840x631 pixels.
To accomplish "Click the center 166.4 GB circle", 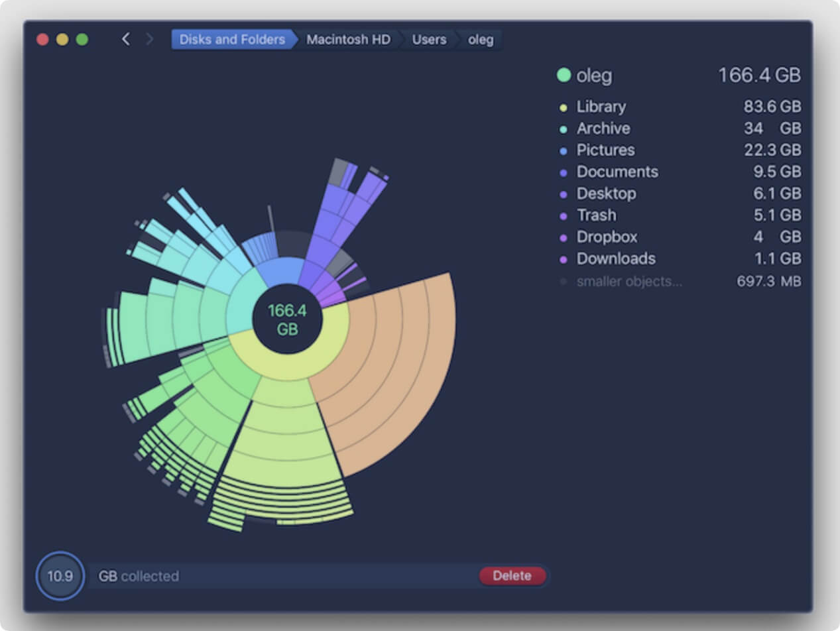I will (x=287, y=319).
